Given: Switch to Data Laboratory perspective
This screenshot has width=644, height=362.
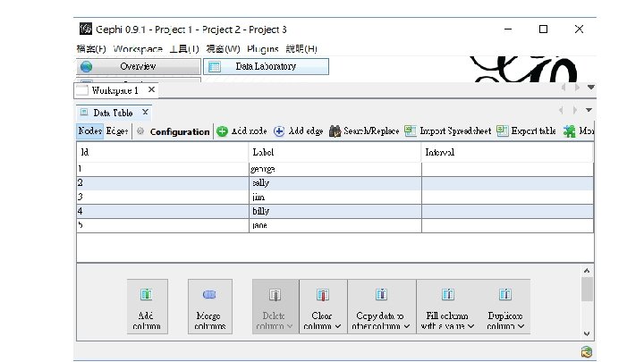Looking at the screenshot, I should coord(266,66).
